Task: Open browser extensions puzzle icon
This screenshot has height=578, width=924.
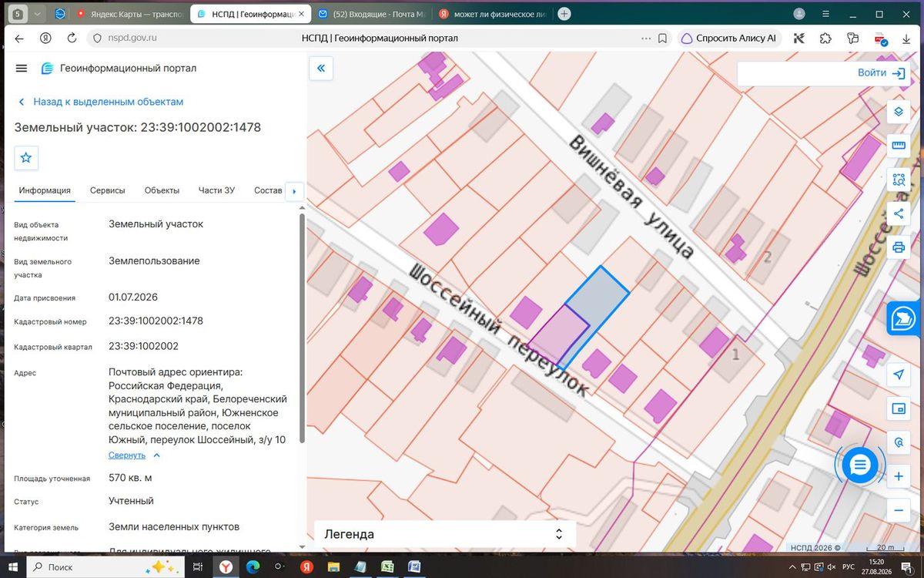Action: (x=825, y=38)
